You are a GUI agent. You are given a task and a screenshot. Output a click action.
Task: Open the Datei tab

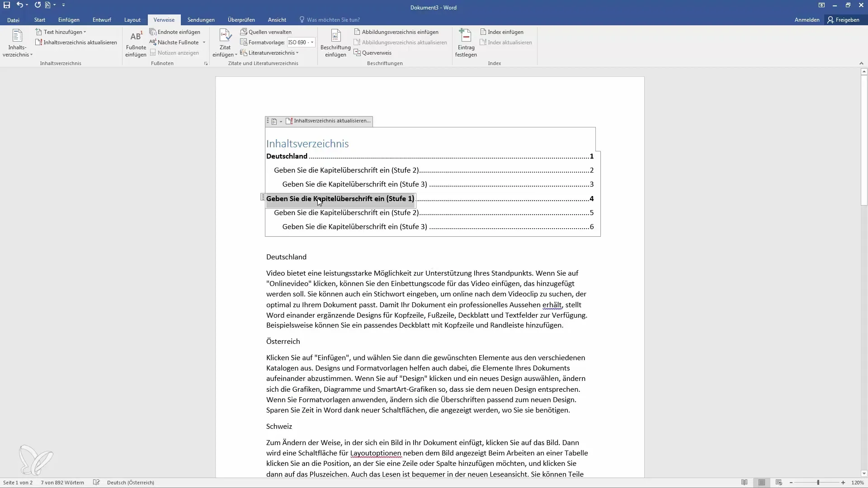point(13,20)
